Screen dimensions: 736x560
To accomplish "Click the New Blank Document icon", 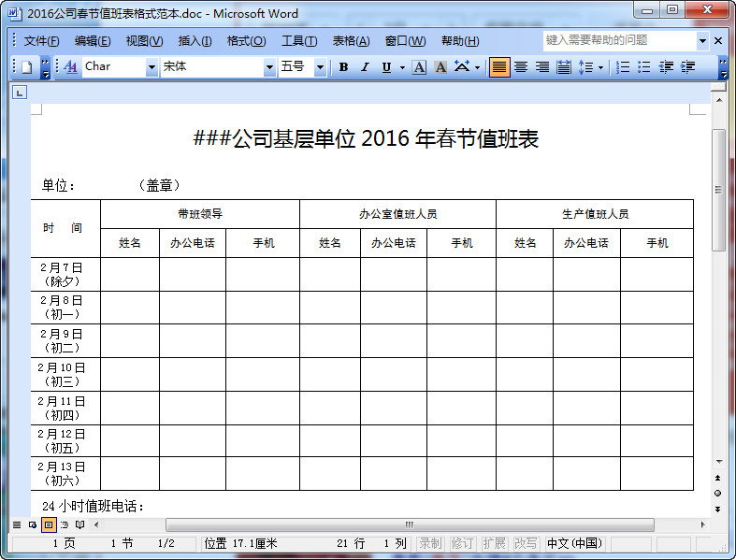I will 27,67.
